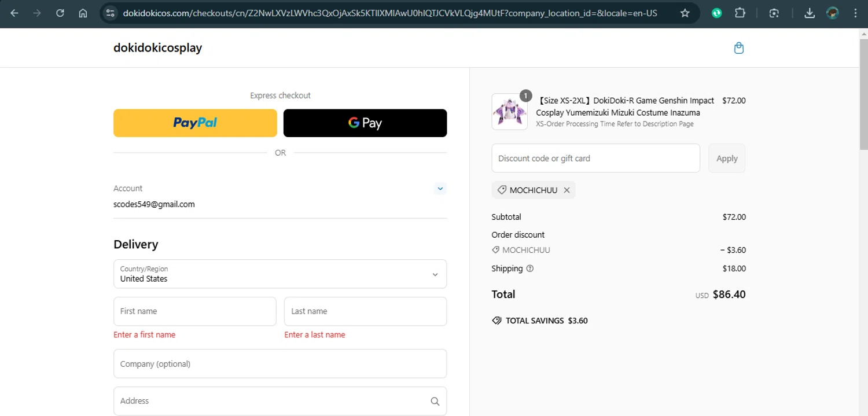
Task: Open the browser home page icon
Action: (x=83, y=13)
